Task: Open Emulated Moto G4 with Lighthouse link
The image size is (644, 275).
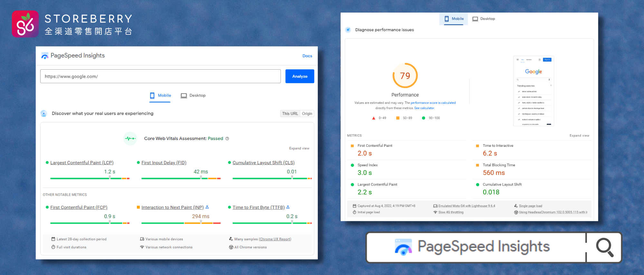Action: tap(467, 206)
